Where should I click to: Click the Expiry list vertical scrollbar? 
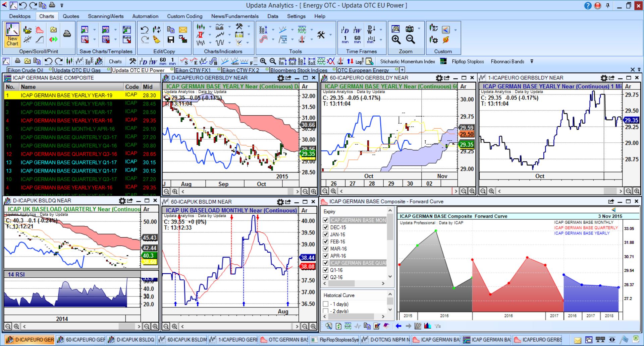click(390, 244)
